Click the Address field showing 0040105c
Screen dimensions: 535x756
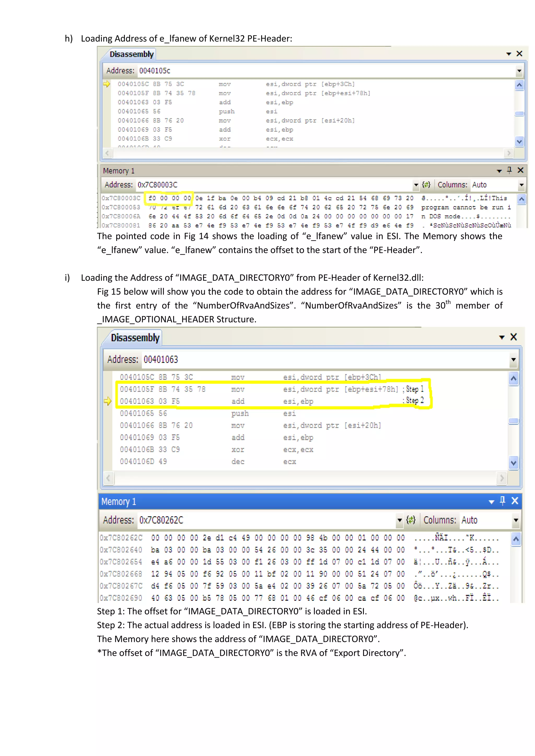coord(326,70)
